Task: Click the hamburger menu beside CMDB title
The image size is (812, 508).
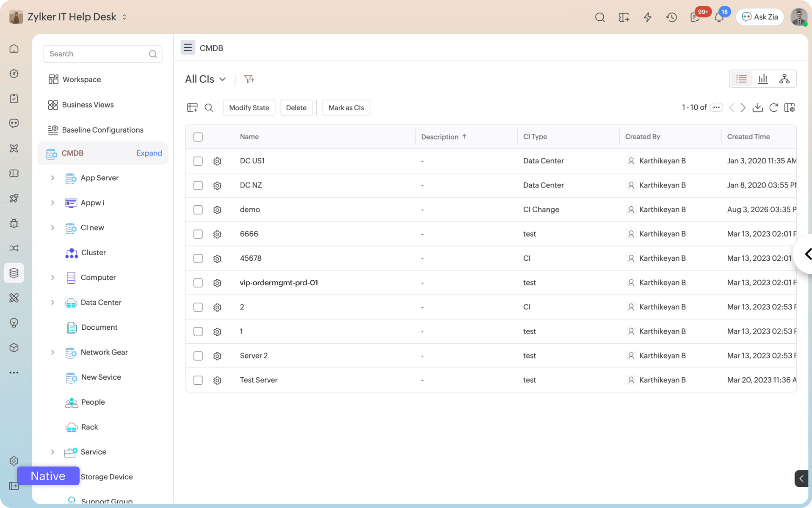Action: click(188, 47)
